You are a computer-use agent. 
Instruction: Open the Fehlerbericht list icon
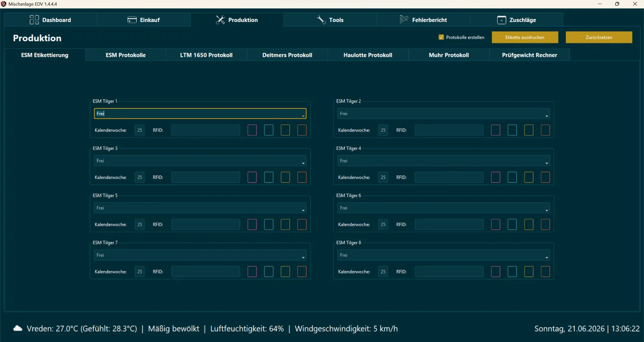coord(404,20)
